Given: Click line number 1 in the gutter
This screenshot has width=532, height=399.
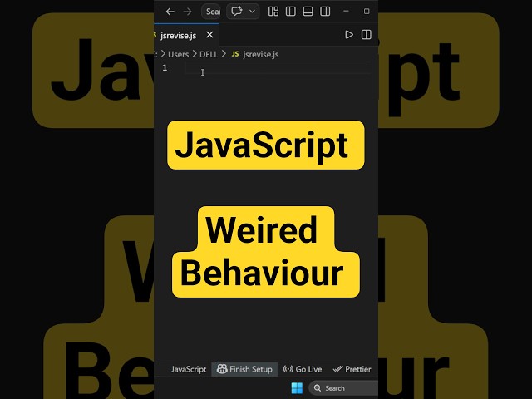Looking at the screenshot, I should (165, 68).
